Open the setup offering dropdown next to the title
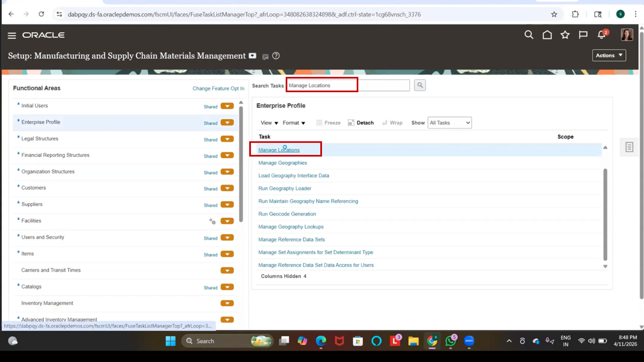Viewport: 644px width, 362px height. tap(253, 56)
